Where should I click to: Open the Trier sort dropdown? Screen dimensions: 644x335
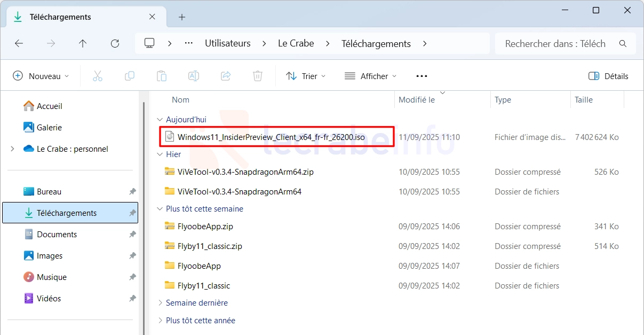(306, 76)
